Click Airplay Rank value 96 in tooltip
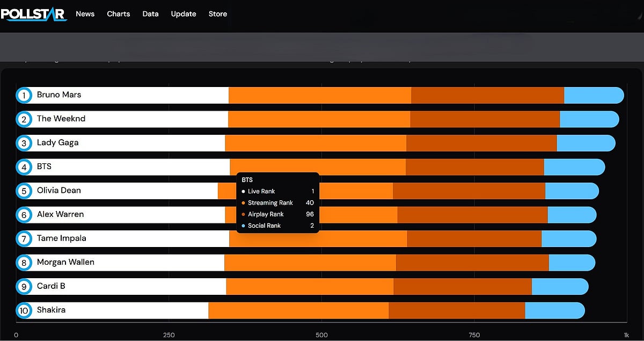644x341 pixels. 310,214
